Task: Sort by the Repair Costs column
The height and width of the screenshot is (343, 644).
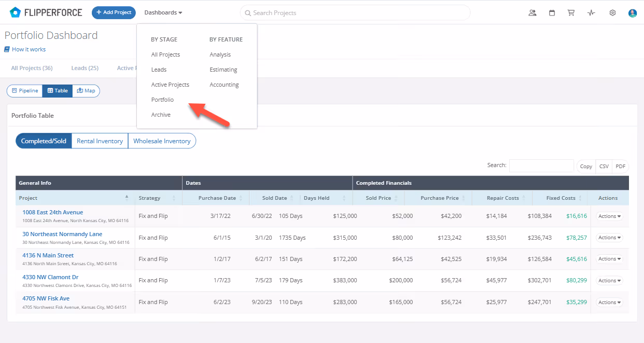Action: click(502, 198)
